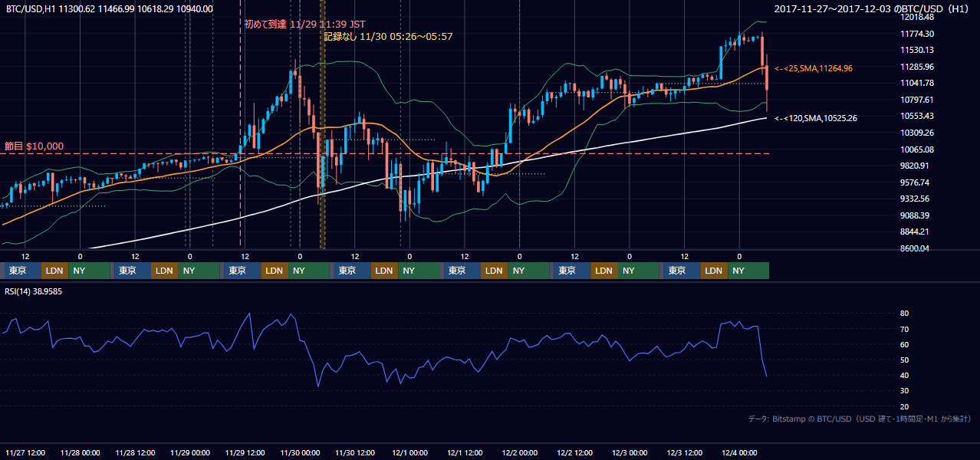Select the 12/2 00:00 date label

tap(520, 452)
